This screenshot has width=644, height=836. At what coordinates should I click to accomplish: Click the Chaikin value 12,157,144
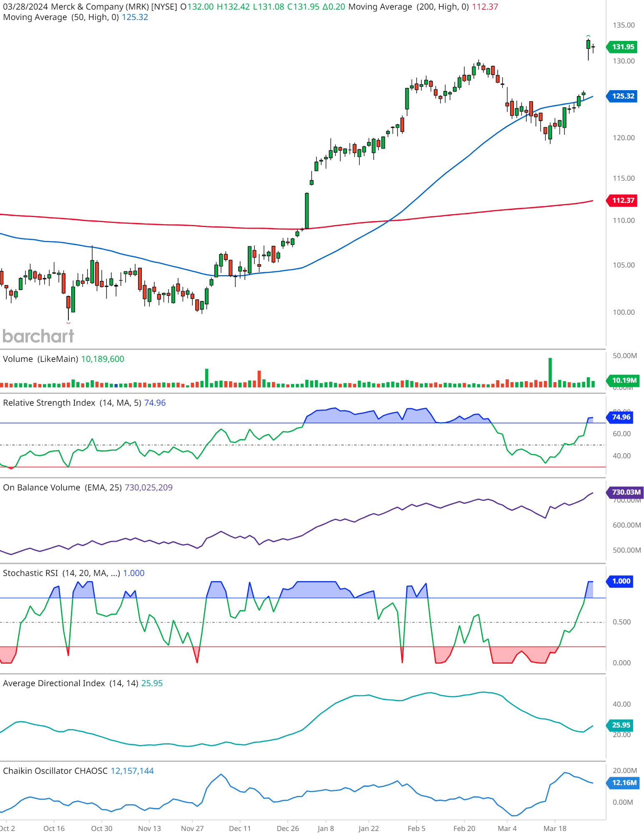point(132,771)
